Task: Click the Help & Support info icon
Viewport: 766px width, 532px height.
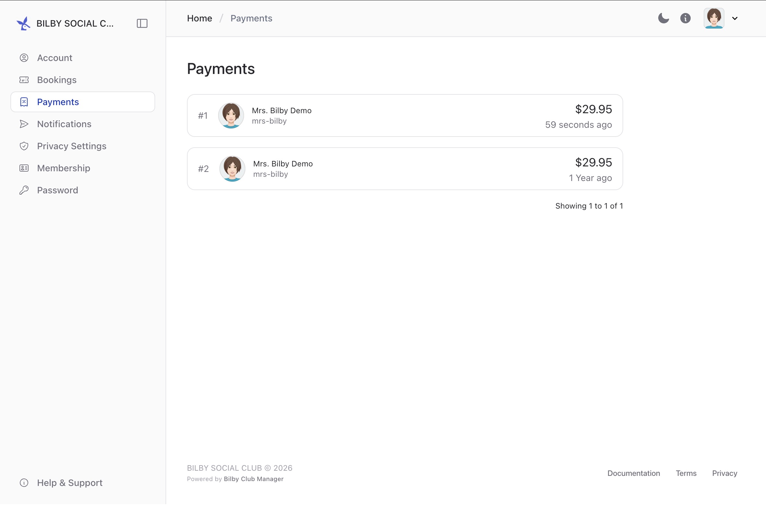Action: tap(24, 482)
